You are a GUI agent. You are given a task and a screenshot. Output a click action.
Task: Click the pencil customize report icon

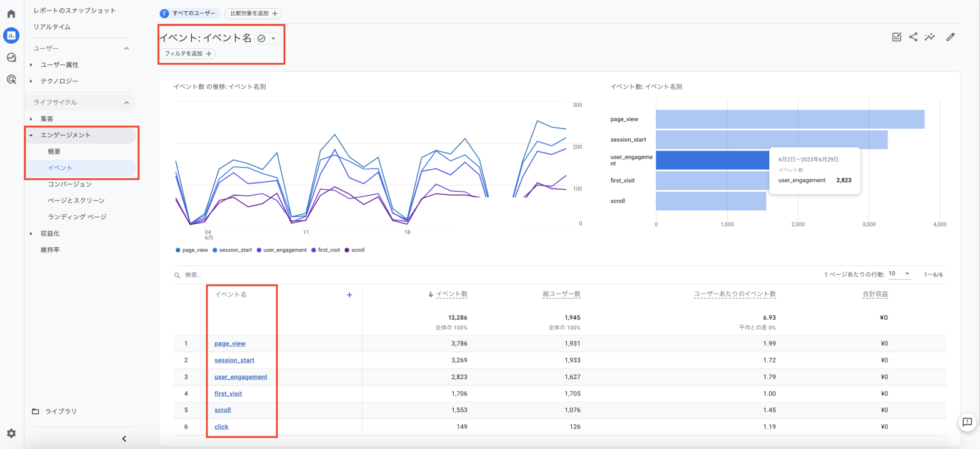(951, 37)
